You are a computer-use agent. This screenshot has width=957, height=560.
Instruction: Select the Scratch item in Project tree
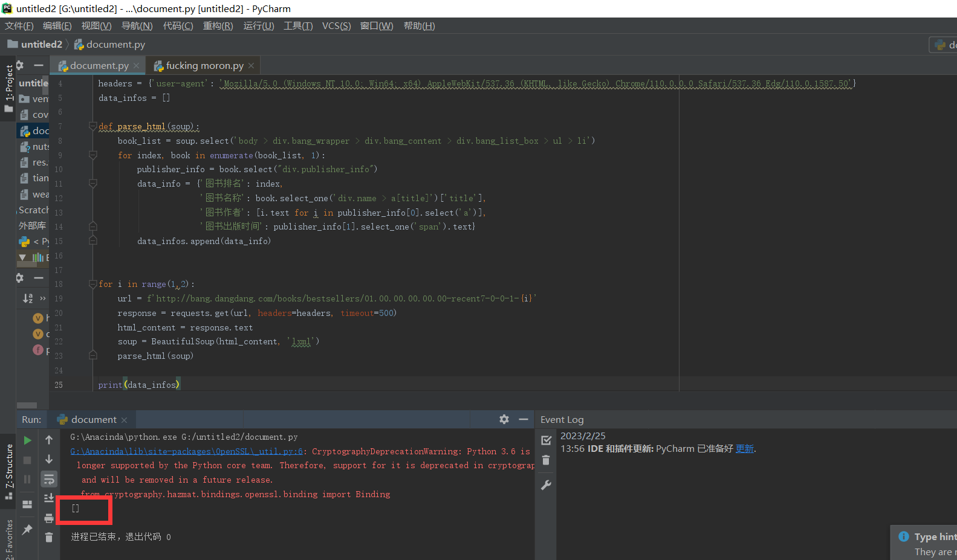coord(34,210)
